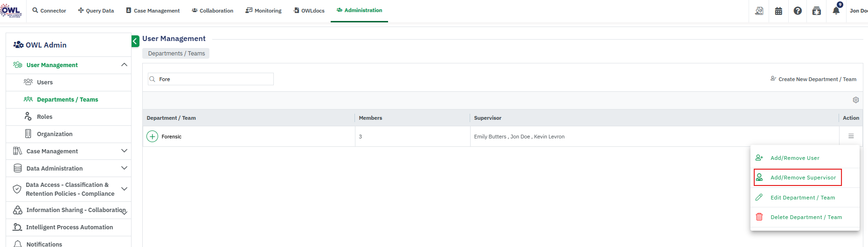Click the table settings gear icon
Screen dimensions: 868x247
pos(856,100)
